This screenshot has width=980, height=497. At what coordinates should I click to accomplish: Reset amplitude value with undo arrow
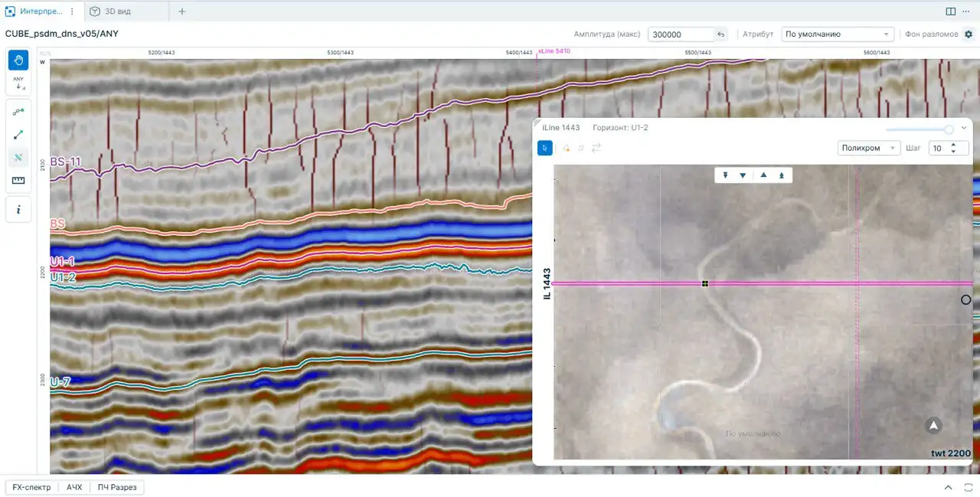720,34
